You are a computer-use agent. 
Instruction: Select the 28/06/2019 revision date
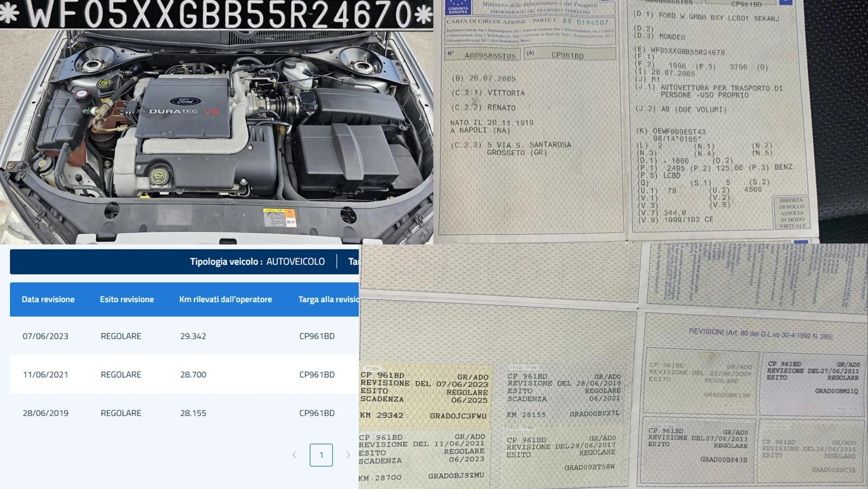(46, 413)
